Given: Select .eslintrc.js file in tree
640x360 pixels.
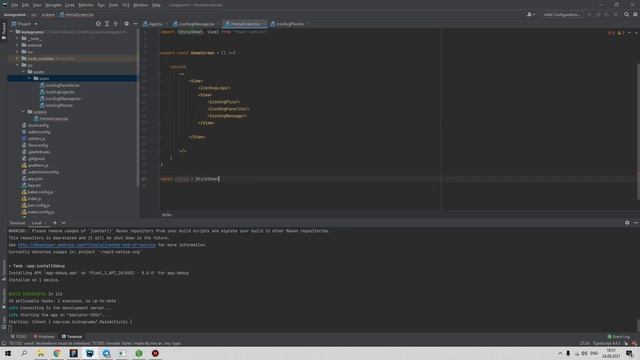Looking at the screenshot, I should (x=36, y=139).
